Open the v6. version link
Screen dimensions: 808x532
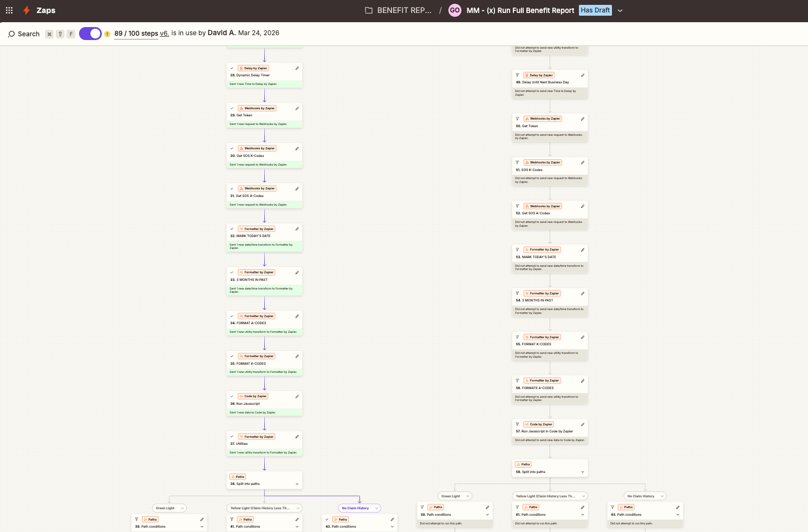click(164, 34)
